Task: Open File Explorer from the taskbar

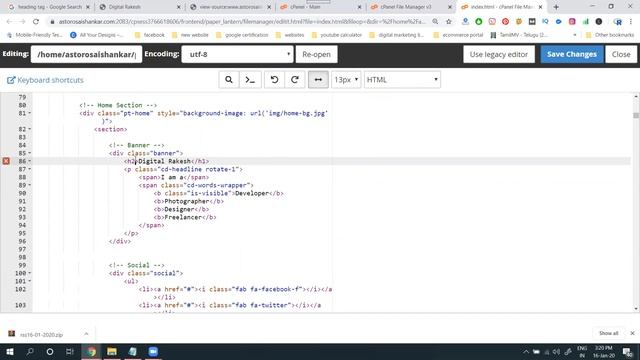Action: point(112,351)
